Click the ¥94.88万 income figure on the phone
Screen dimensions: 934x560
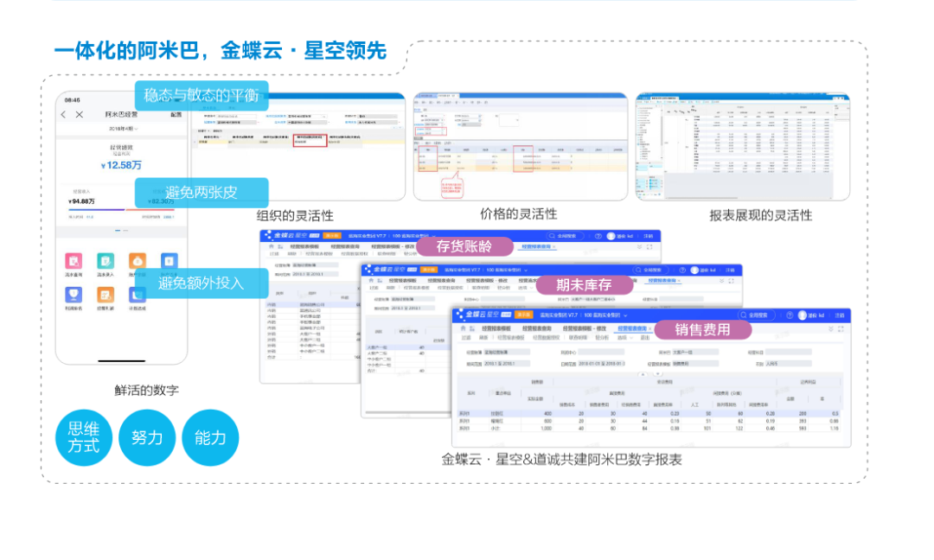click(81, 201)
